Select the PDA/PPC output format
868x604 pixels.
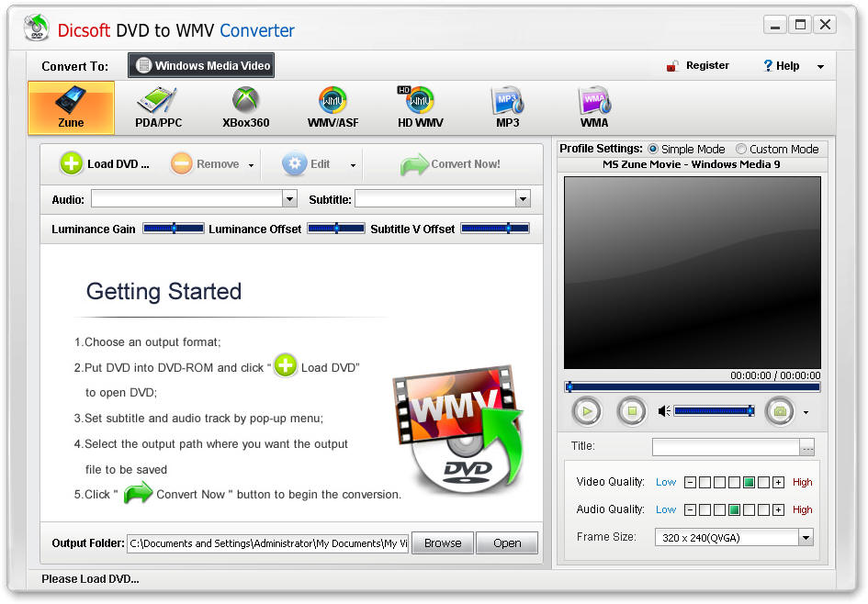point(158,108)
